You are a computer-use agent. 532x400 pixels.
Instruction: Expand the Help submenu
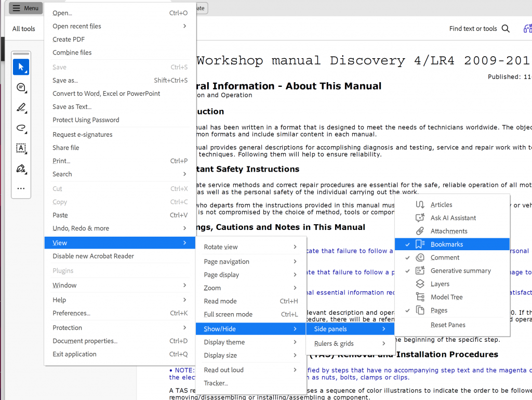tap(120, 300)
